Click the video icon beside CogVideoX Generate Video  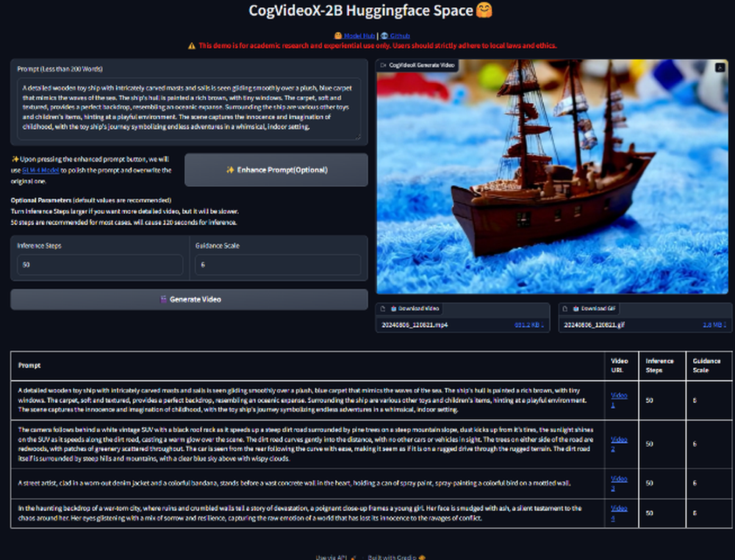click(x=384, y=65)
